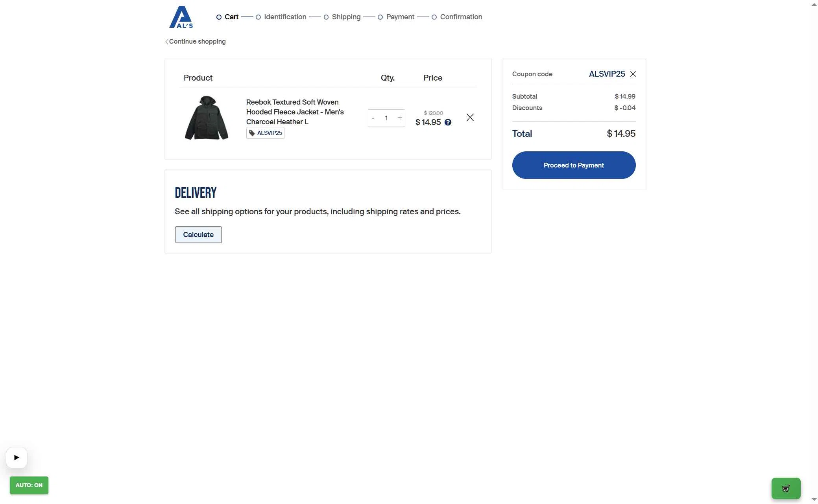Increase jacket quantity with plus button
Image resolution: width=818 pixels, height=504 pixels.
tap(400, 118)
